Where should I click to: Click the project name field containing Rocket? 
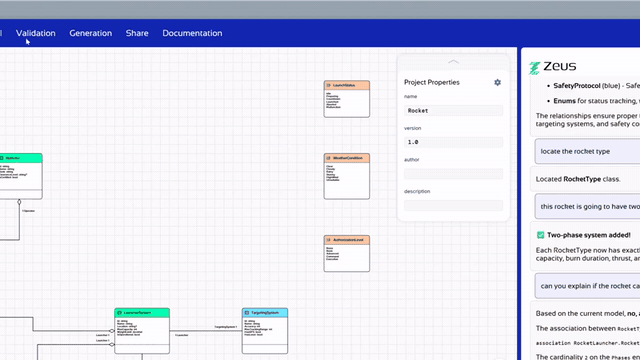click(453, 111)
